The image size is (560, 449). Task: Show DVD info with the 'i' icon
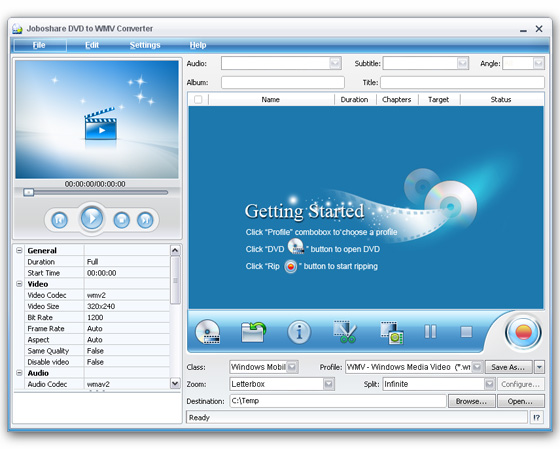pyautogui.click(x=299, y=332)
